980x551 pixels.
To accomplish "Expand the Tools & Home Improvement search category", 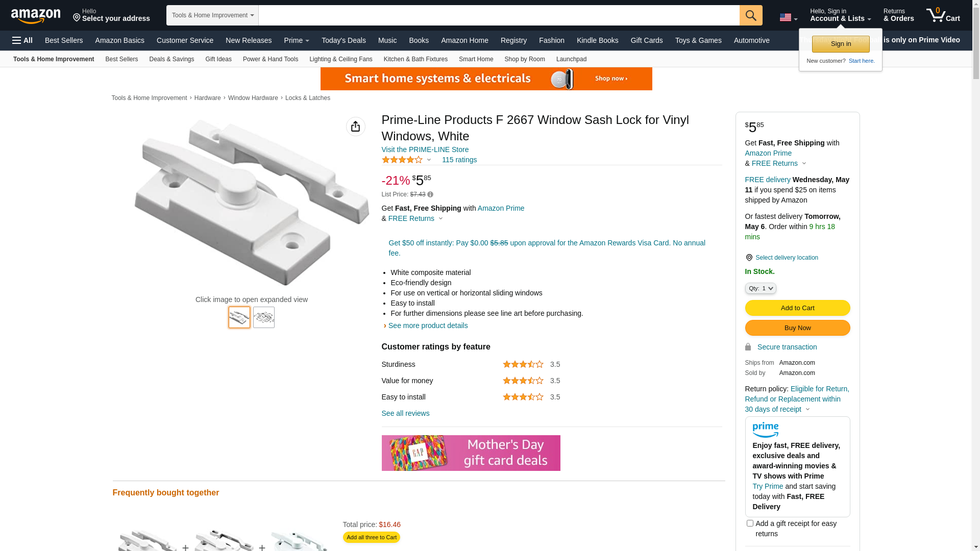I will coord(212,15).
